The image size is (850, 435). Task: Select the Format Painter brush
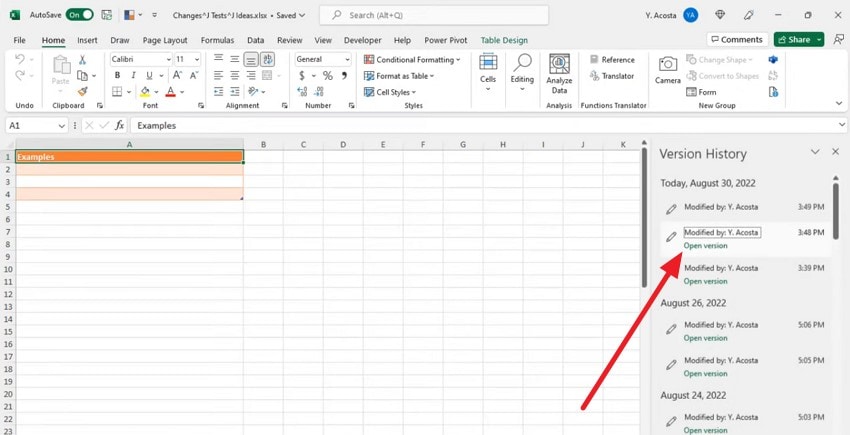(x=82, y=92)
